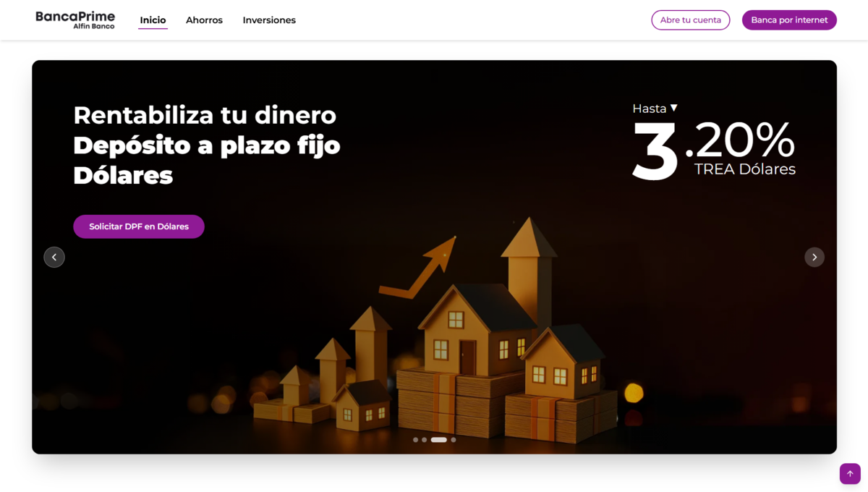This screenshot has width=868, height=492.
Task: Open the Ahorros menu
Action: [204, 20]
